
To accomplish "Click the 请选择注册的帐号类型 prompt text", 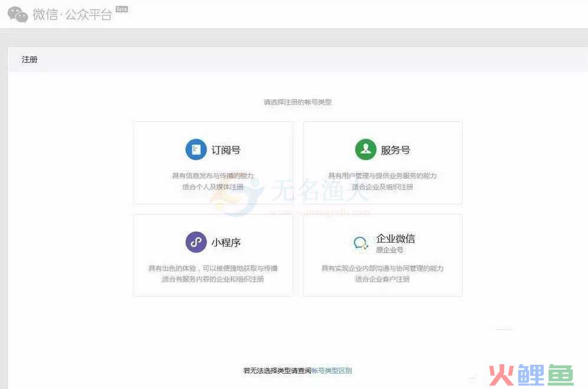I will coord(298,102).
